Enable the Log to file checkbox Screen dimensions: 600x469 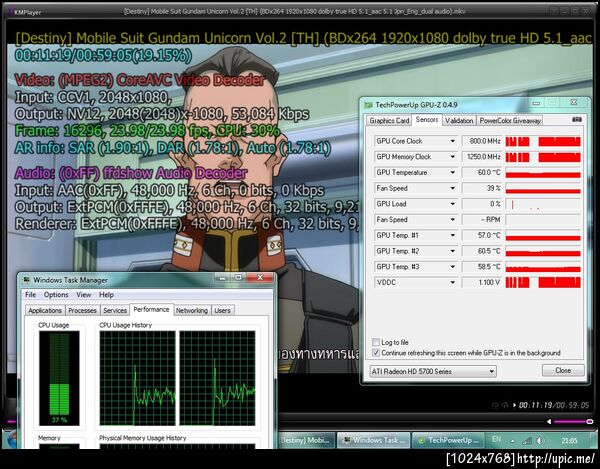pyautogui.click(x=376, y=342)
